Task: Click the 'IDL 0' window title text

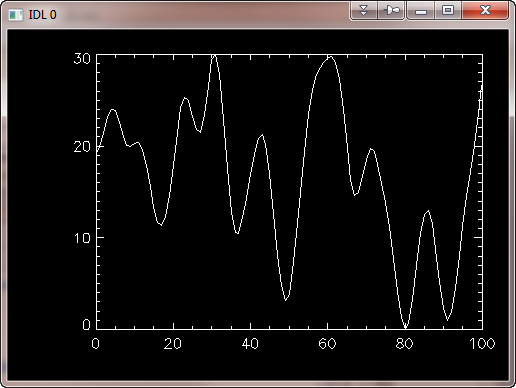Action: pos(42,15)
